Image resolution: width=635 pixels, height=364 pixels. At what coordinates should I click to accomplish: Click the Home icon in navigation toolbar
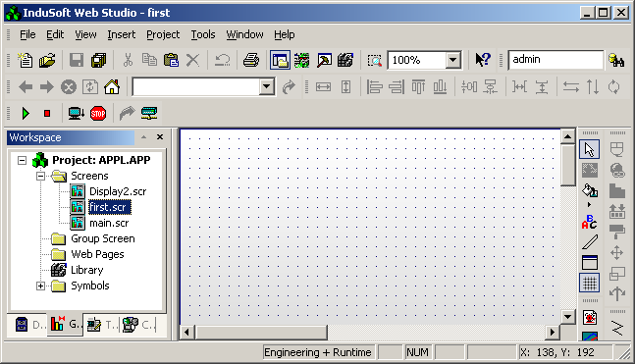(112, 86)
